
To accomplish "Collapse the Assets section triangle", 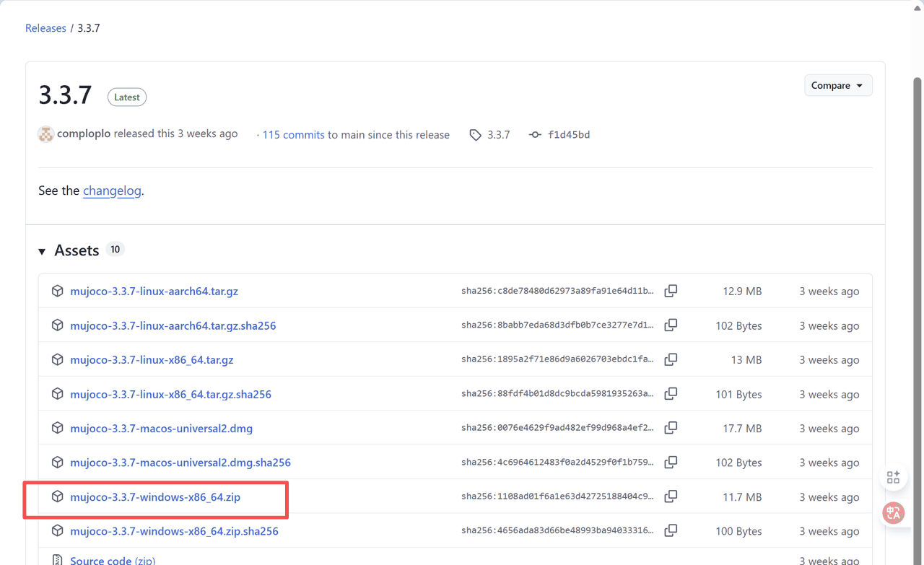I will click(x=42, y=251).
